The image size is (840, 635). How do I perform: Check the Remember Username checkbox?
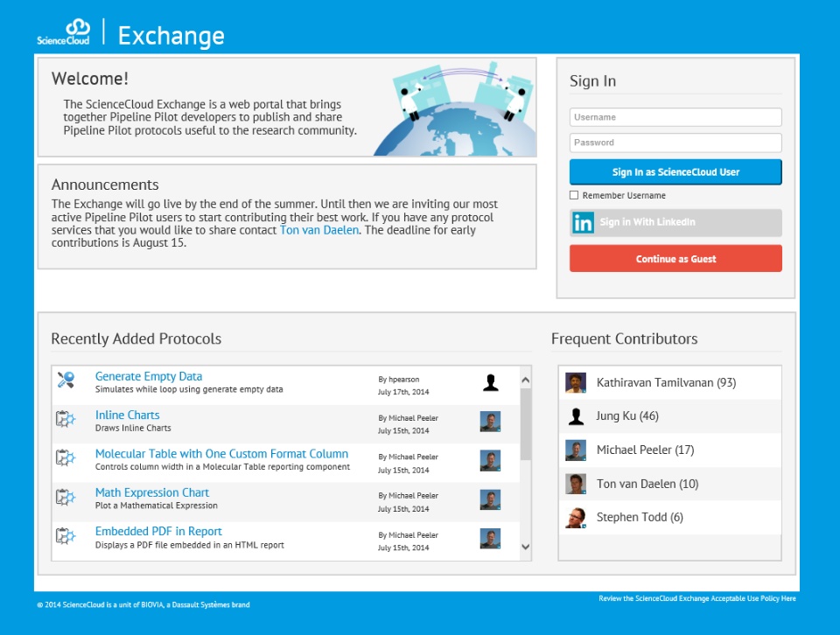574,195
